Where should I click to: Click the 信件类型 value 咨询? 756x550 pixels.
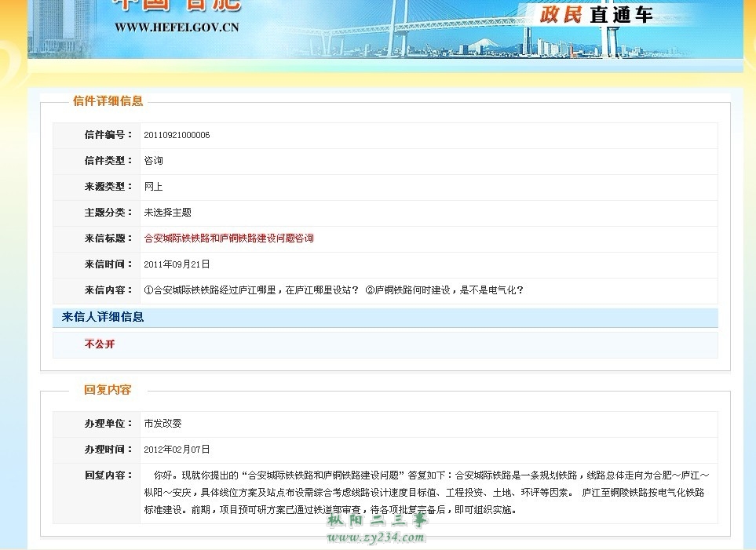coord(153,161)
